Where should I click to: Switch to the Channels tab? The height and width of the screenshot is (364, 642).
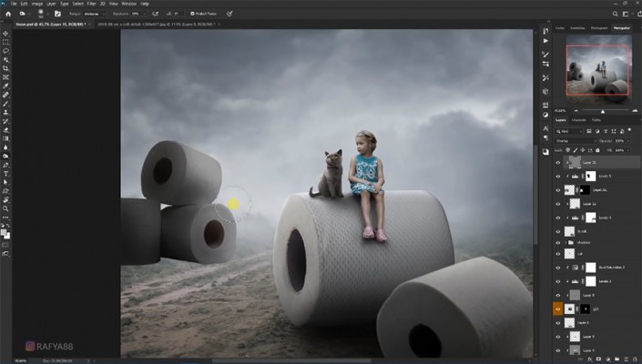(578, 120)
